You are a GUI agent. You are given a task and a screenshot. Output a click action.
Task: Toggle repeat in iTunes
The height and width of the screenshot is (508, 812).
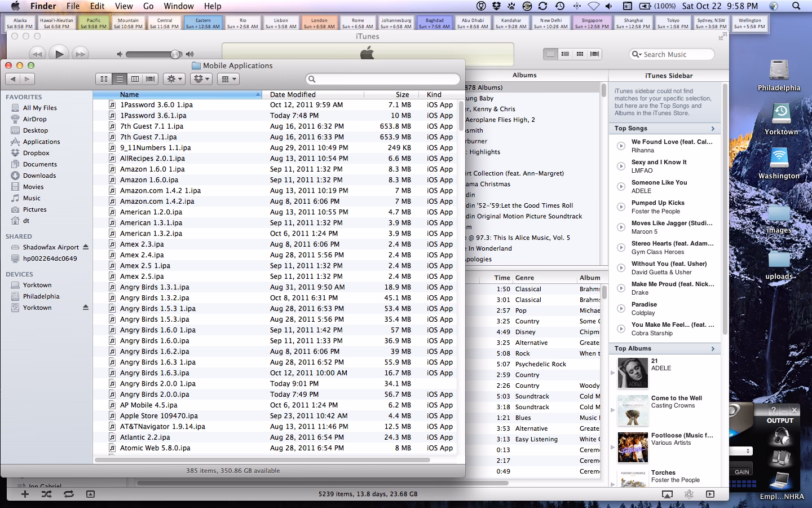click(69, 494)
